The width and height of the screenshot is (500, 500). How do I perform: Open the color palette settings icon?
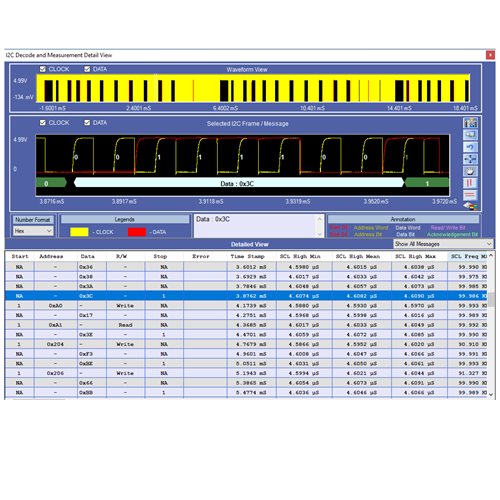coord(470,206)
